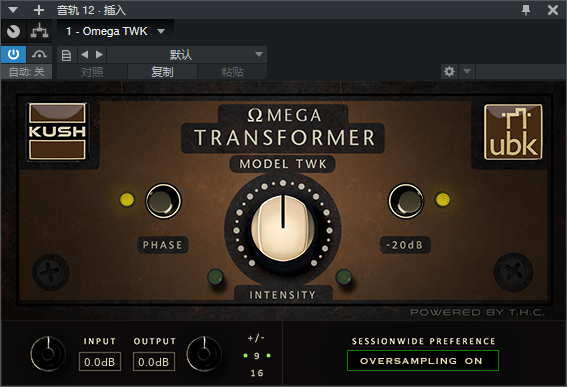Click the +/- range label
Screen dimensions: 567x387
pyautogui.click(x=256, y=338)
